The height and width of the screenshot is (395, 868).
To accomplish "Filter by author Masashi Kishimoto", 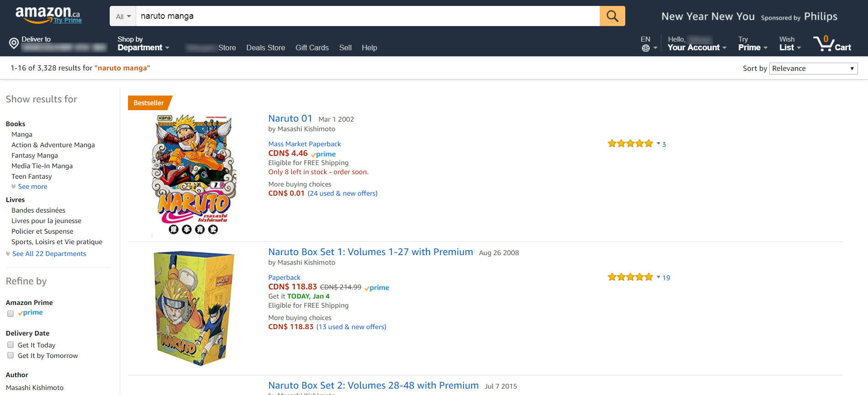I will [35, 388].
